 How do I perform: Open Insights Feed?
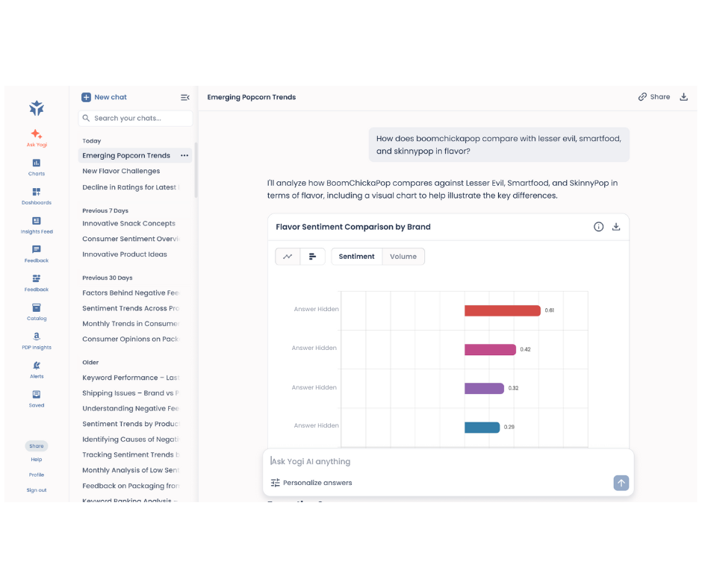[x=37, y=225]
